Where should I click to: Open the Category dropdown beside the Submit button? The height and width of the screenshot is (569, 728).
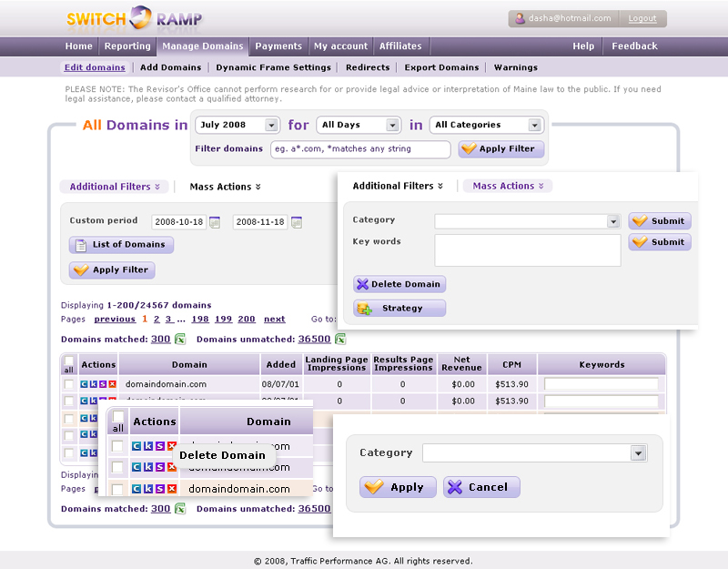click(x=528, y=221)
